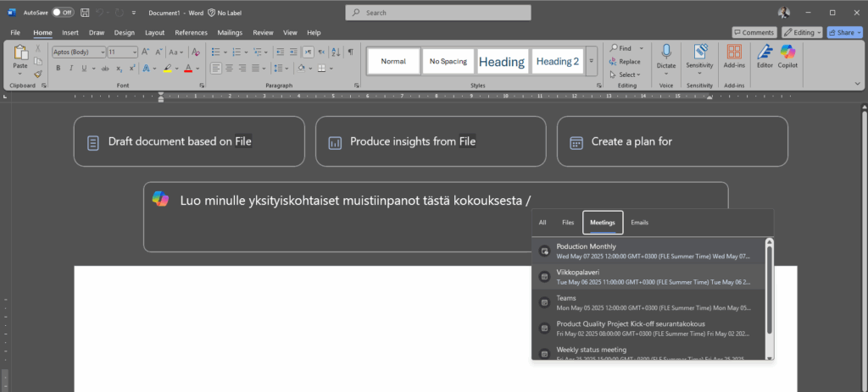Open Copilot from the ribbon
The image size is (868, 392).
click(787, 57)
